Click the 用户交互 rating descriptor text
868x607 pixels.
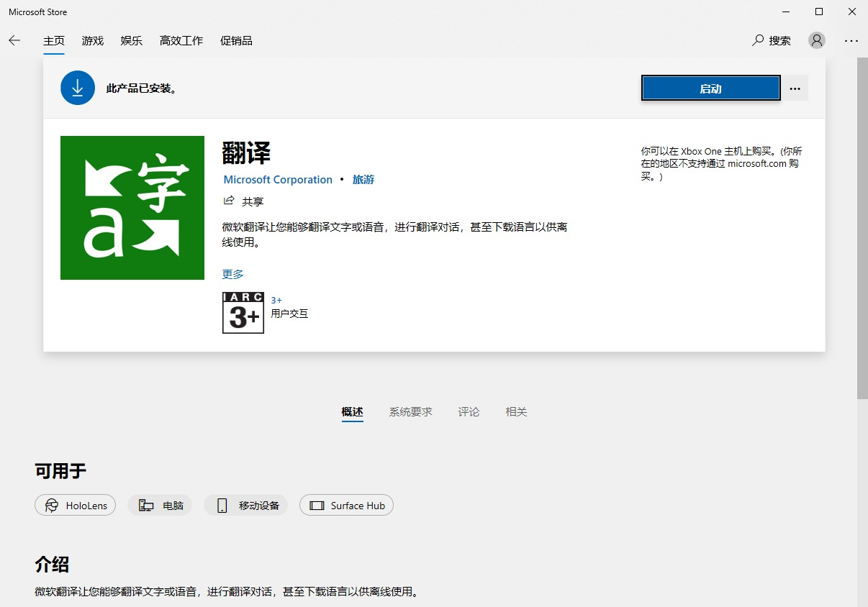(x=289, y=314)
